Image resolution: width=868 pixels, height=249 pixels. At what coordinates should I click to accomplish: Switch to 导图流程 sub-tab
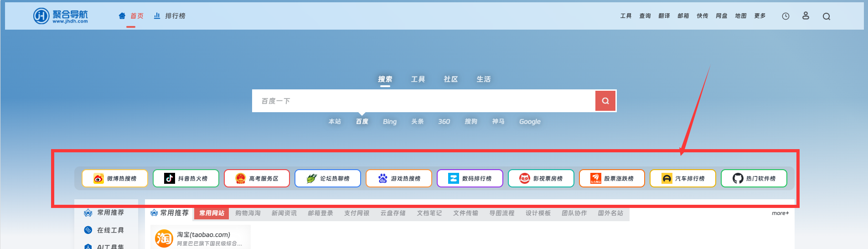502,213
